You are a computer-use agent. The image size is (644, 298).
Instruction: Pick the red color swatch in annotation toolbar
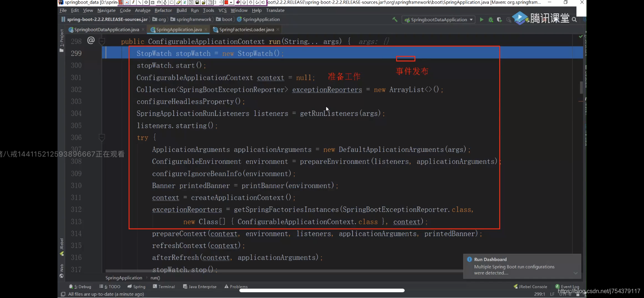click(x=226, y=2)
